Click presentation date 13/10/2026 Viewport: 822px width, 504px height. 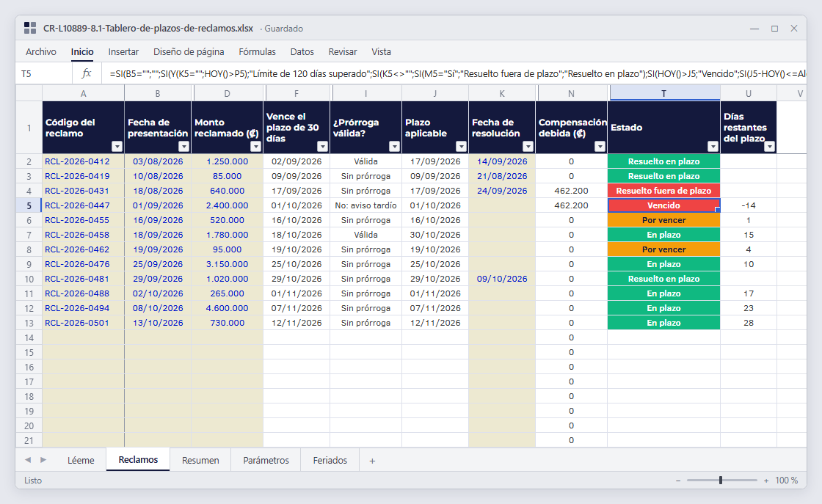click(158, 323)
